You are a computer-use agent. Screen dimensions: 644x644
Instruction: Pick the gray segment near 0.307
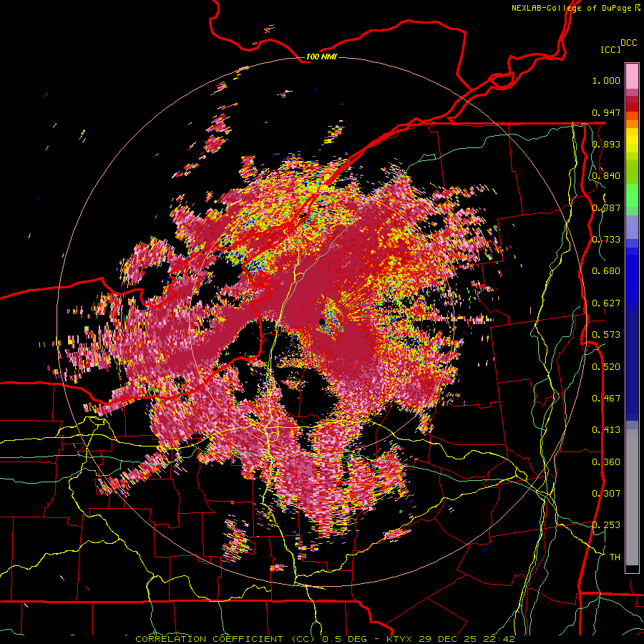click(x=632, y=497)
